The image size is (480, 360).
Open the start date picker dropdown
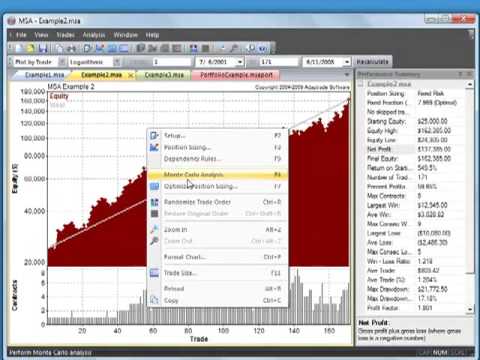[240, 62]
